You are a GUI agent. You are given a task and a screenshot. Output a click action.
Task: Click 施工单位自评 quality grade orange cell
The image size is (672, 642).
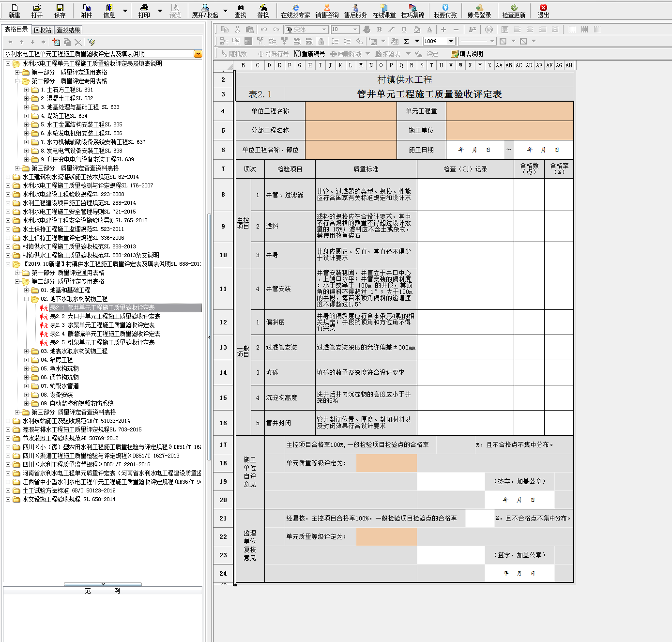tap(386, 463)
